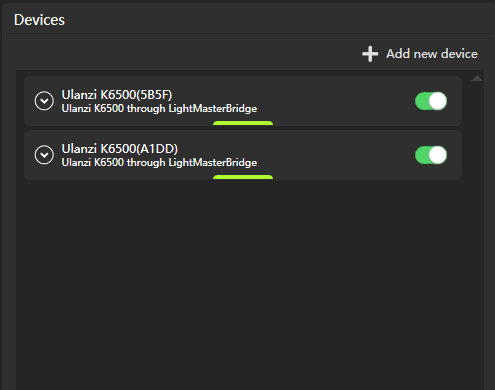Screen dimensions: 495x390
Task: Click empty space in the 5B5F device card
Action: click(x=333, y=101)
